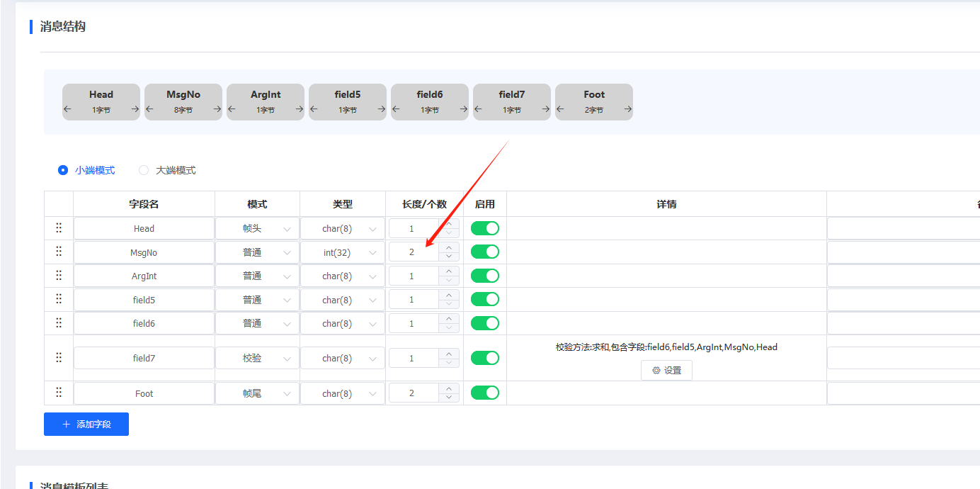Move field5 block right with arrow
The height and width of the screenshot is (489, 980).
[x=382, y=109]
